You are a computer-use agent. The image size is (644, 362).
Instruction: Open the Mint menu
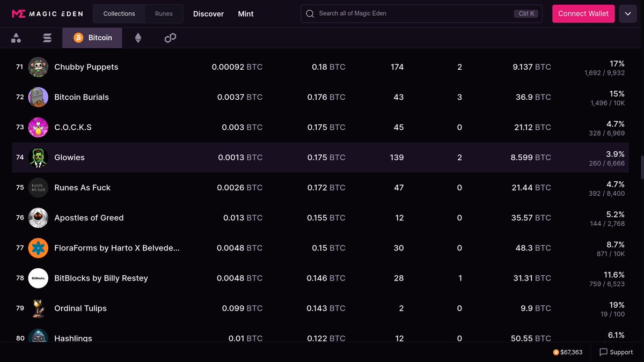click(x=246, y=14)
